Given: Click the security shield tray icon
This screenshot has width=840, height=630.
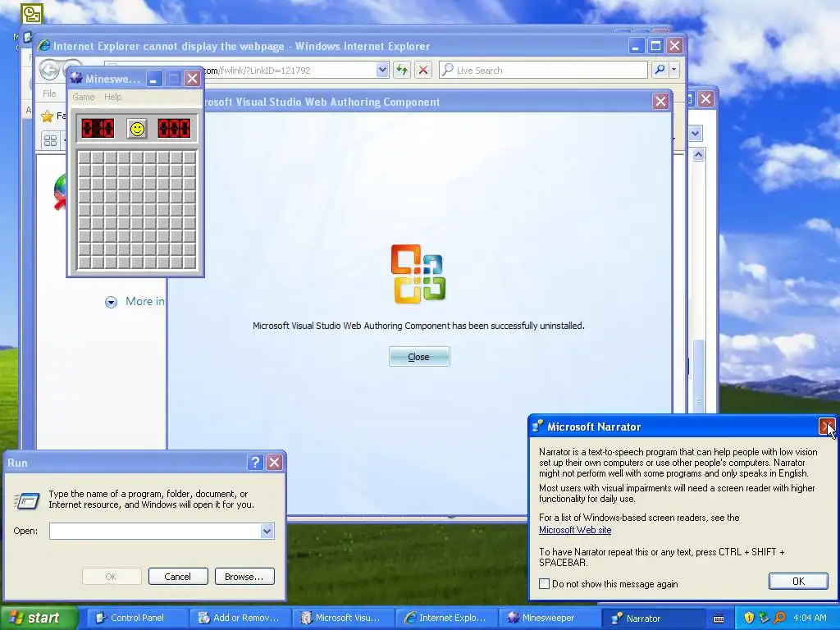Looking at the screenshot, I should click(749, 618).
